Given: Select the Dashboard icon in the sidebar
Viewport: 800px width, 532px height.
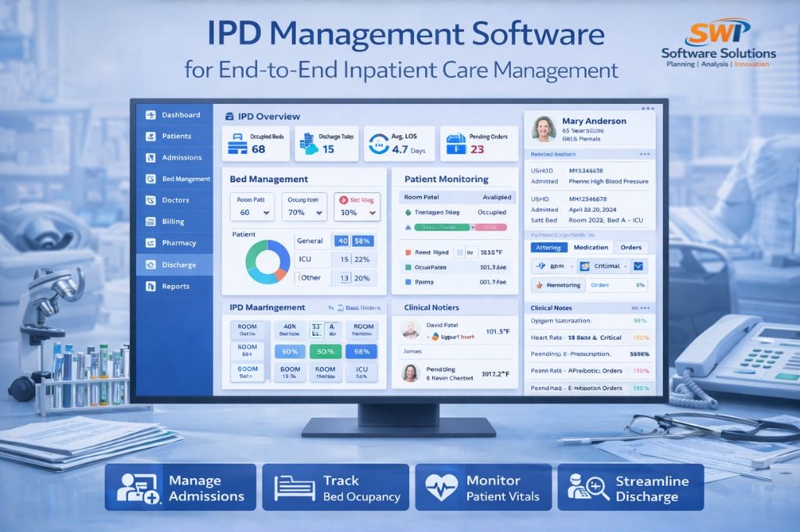Looking at the screenshot, I should (149, 115).
